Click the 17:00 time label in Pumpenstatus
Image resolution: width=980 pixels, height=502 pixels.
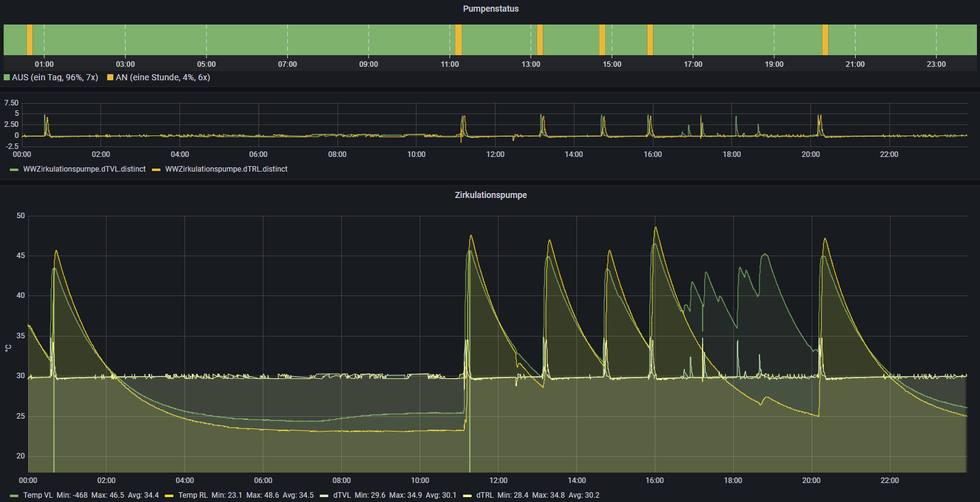[693, 64]
